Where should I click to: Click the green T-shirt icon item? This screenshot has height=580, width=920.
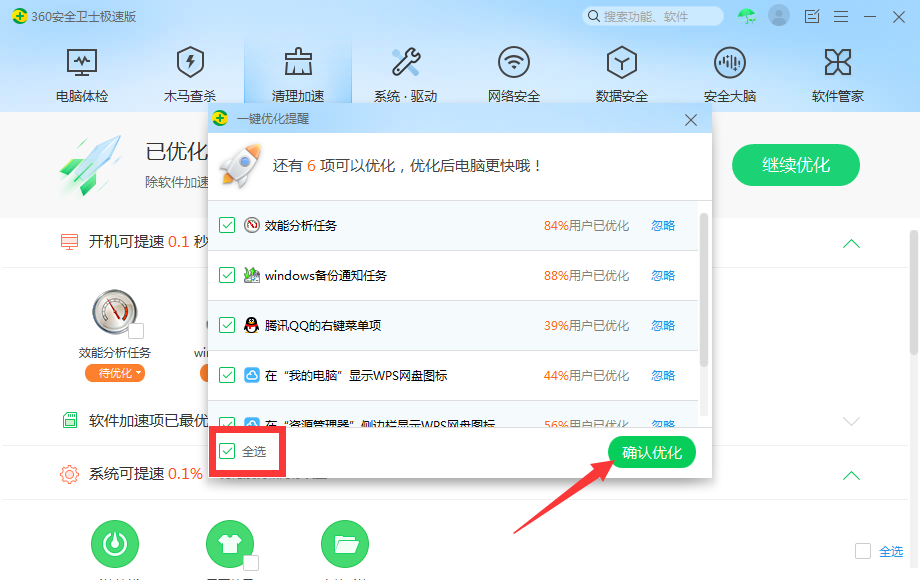(x=230, y=544)
